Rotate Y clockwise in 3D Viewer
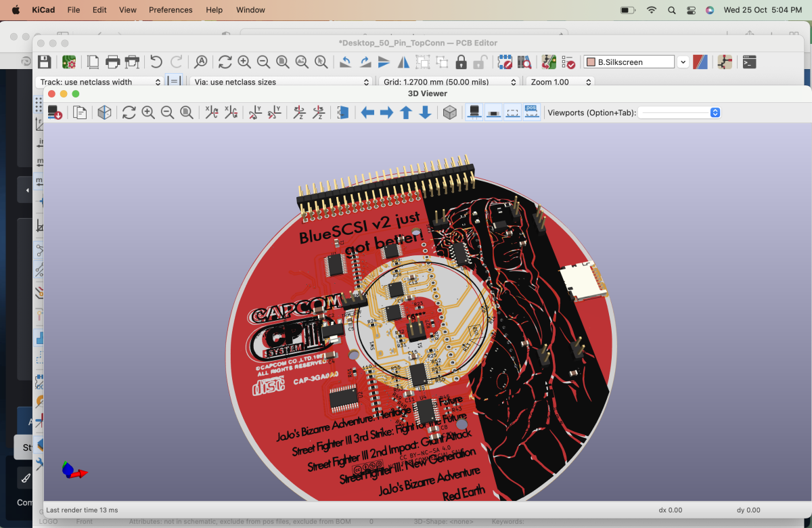 (x=255, y=113)
